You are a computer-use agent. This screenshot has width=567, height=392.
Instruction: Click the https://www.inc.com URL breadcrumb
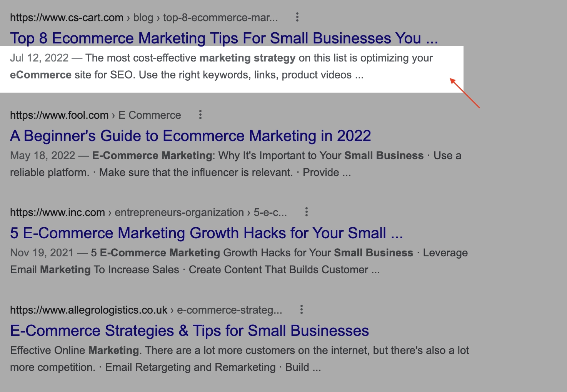pos(57,212)
